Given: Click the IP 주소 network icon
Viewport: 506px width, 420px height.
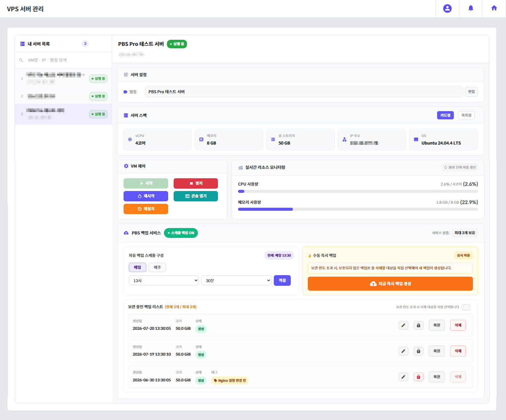Looking at the screenshot, I should point(345,139).
